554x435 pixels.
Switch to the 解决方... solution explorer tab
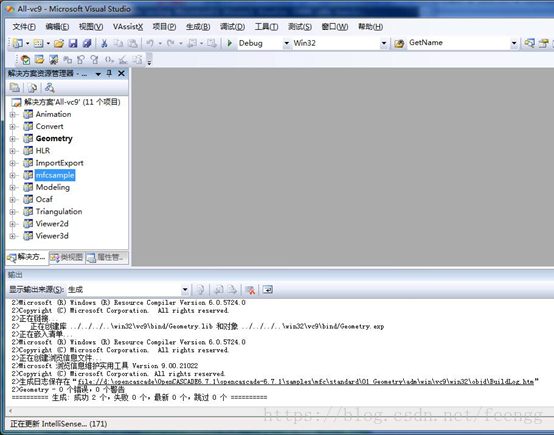pos(27,258)
